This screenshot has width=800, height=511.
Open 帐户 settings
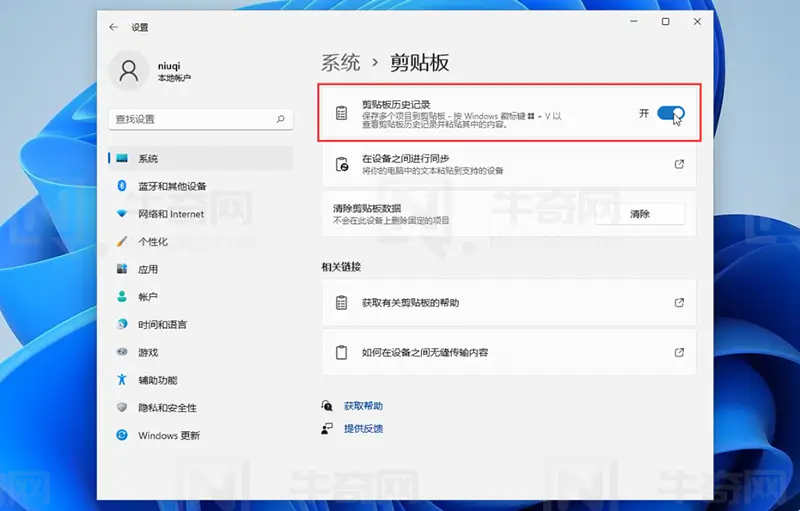[201, 297]
